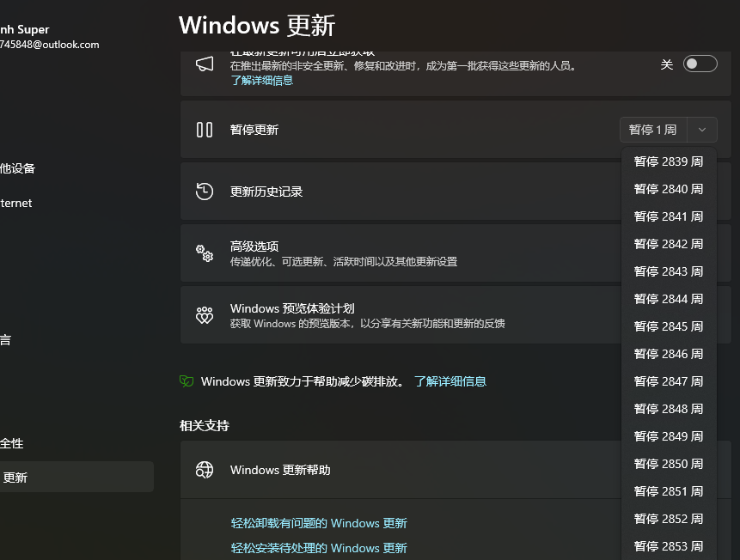740x560 pixels.
Task: Click the Super account name
Action: [x=25, y=29]
